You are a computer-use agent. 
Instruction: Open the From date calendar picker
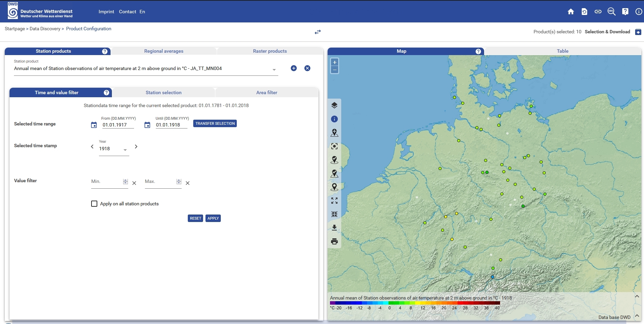[94, 125]
